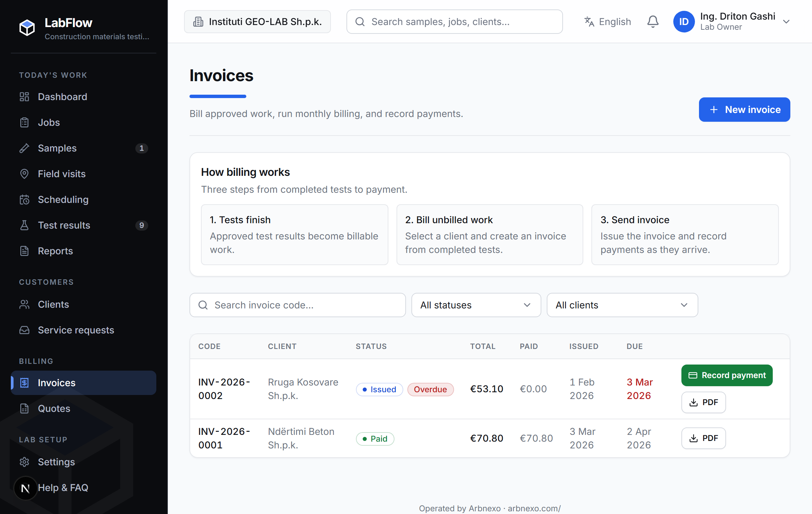
Task: Click the round N badge icon
Action: point(25,488)
